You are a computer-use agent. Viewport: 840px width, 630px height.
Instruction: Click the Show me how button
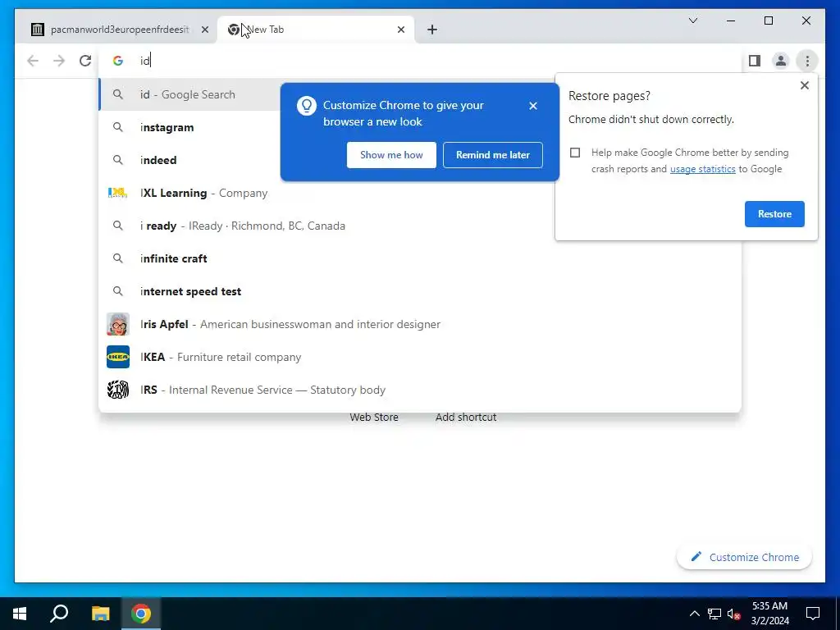pyautogui.click(x=391, y=155)
